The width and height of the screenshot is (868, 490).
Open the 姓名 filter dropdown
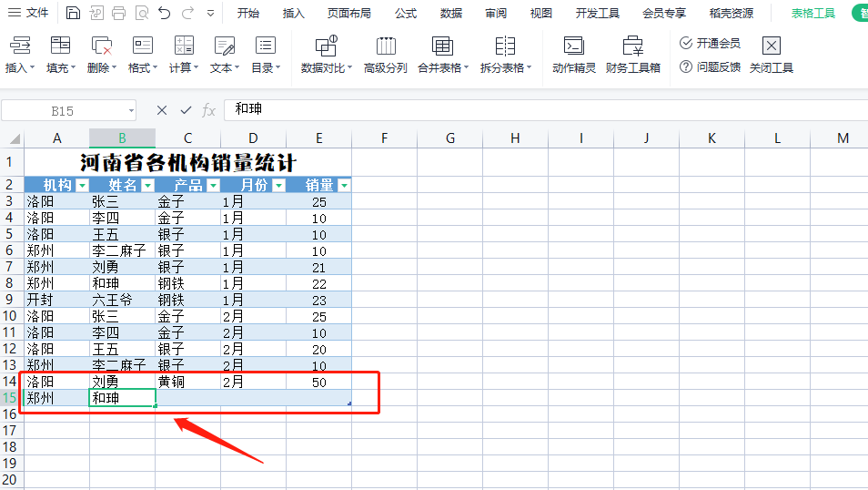(x=147, y=185)
